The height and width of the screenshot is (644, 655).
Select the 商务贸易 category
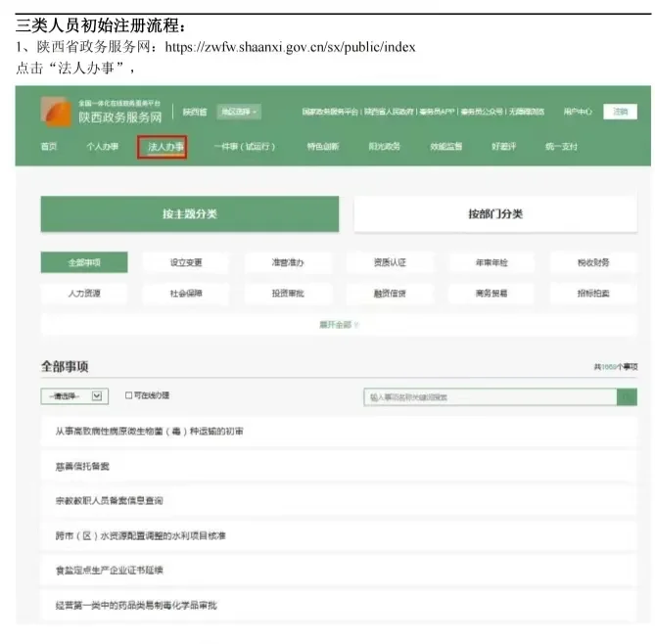pos(491,294)
